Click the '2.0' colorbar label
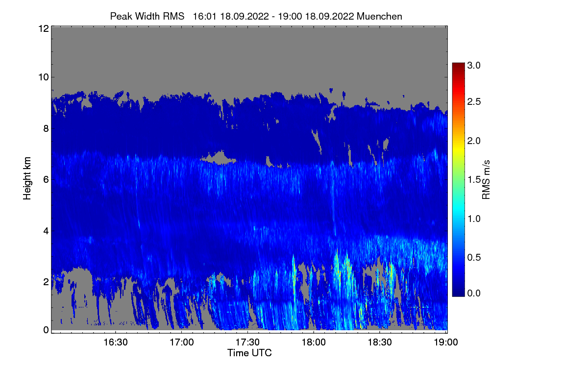The width and height of the screenshot is (588, 392). (x=474, y=141)
